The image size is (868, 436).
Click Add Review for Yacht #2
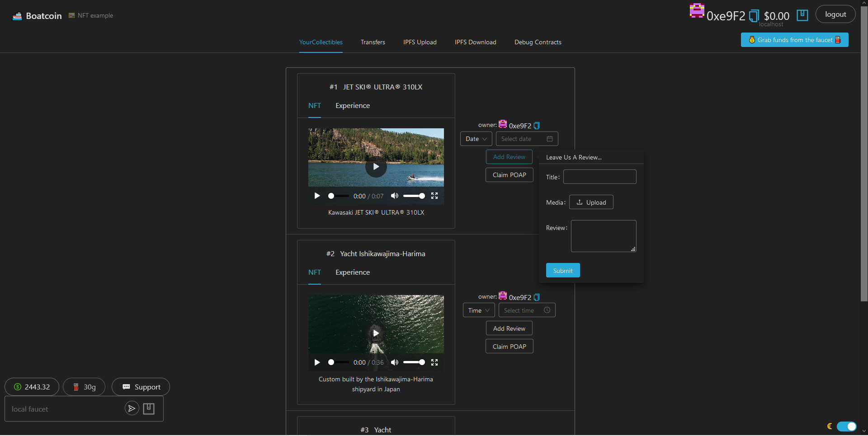509,328
